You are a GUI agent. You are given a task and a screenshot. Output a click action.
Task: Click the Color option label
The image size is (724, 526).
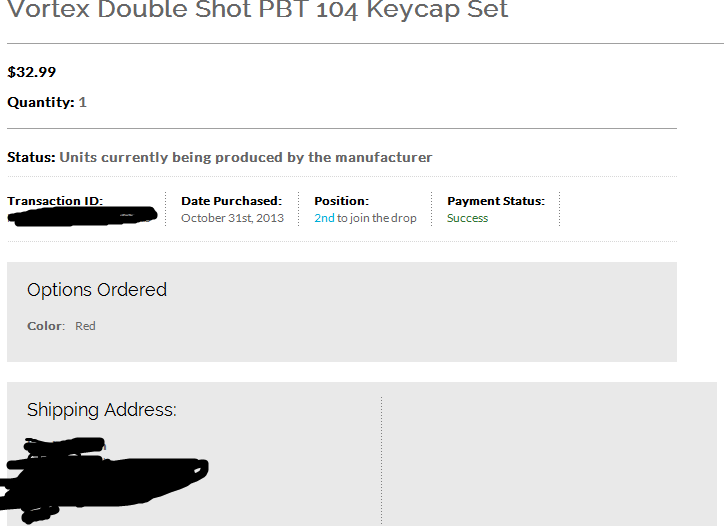(46, 326)
